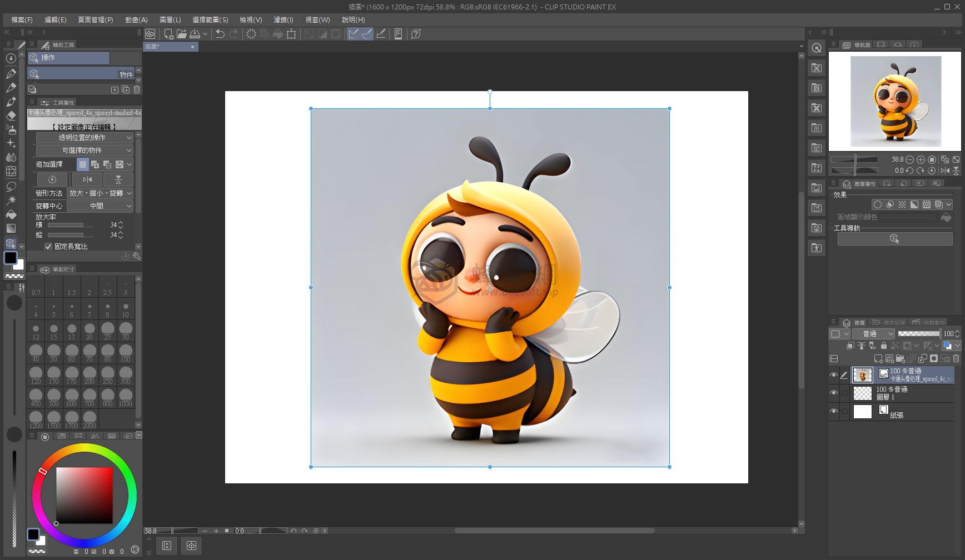
Task: Select the Fill bucket tool in left toolbar
Action: (x=11, y=214)
